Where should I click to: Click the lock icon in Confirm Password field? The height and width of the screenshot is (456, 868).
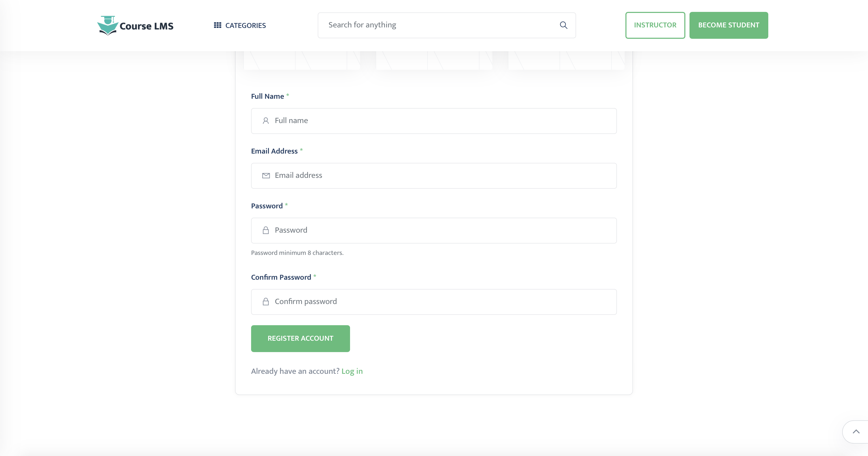pos(266,301)
